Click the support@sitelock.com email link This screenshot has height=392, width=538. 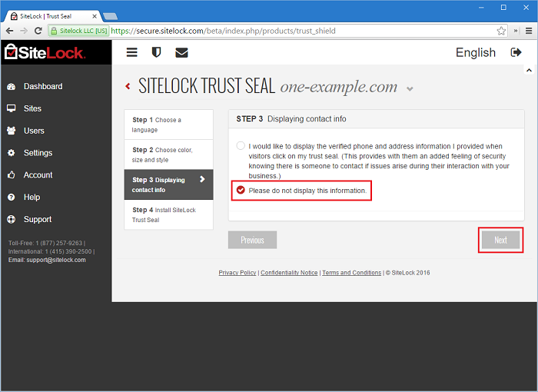pyautogui.click(x=56, y=260)
